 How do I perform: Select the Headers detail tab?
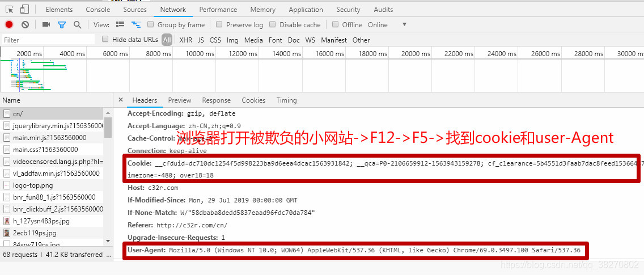coord(145,100)
